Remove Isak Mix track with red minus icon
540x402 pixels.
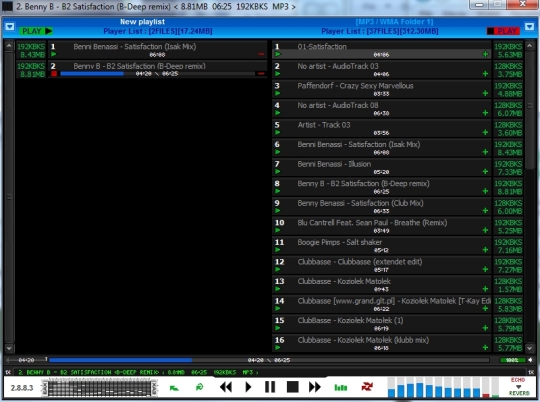pos(261,54)
